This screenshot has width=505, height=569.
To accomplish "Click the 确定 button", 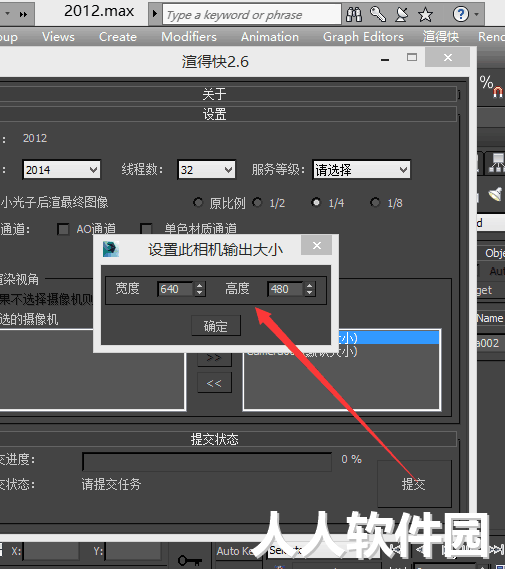I will pyautogui.click(x=216, y=326).
